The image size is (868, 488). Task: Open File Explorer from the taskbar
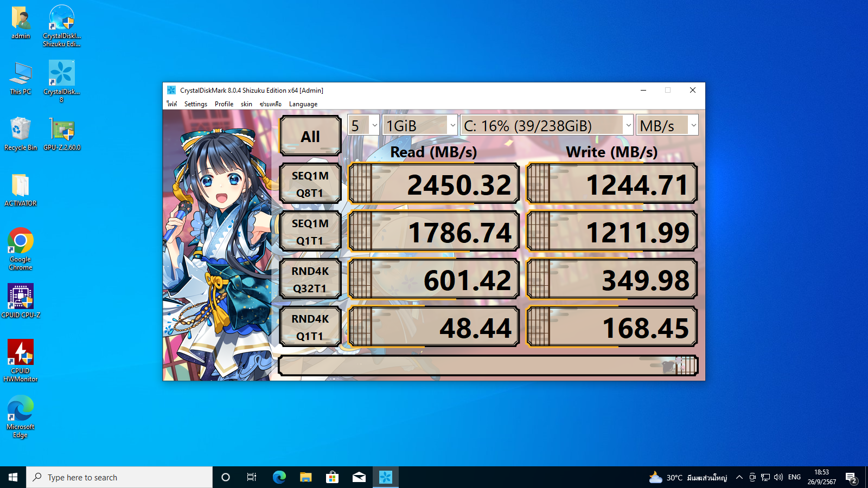click(x=305, y=477)
